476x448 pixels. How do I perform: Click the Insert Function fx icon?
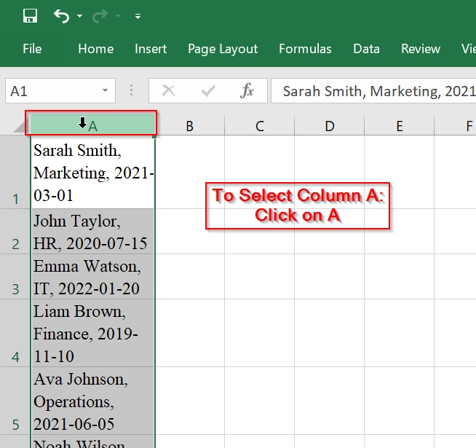pyautogui.click(x=247, y=90)
